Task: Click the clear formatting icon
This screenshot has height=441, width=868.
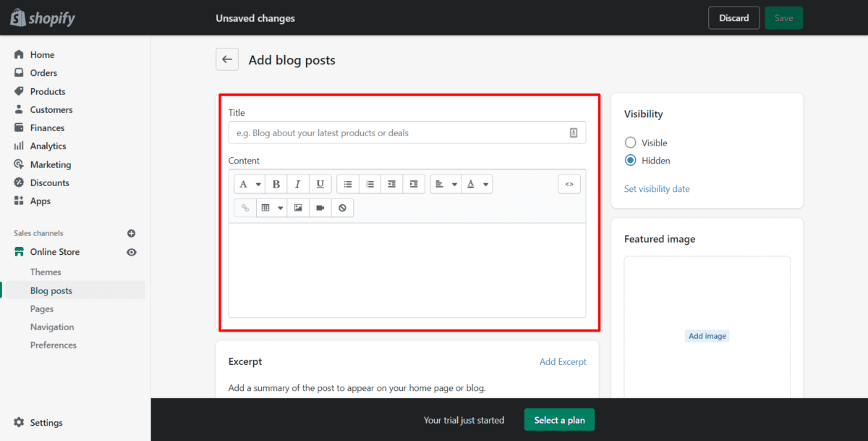Action: (x=342, y=208)
